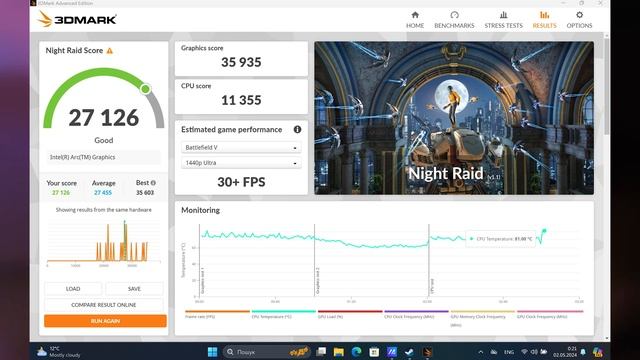Click info icon beside Best score
The image size is (640, 360).
(153, 183)
